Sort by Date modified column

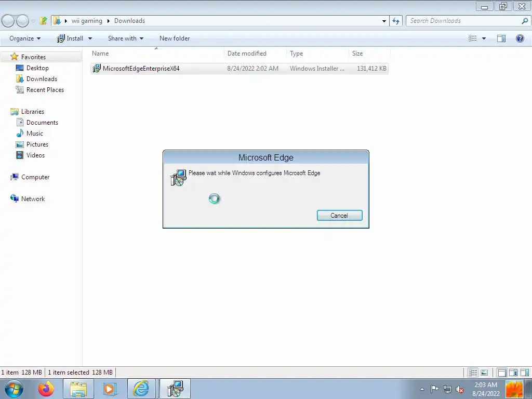247,54
